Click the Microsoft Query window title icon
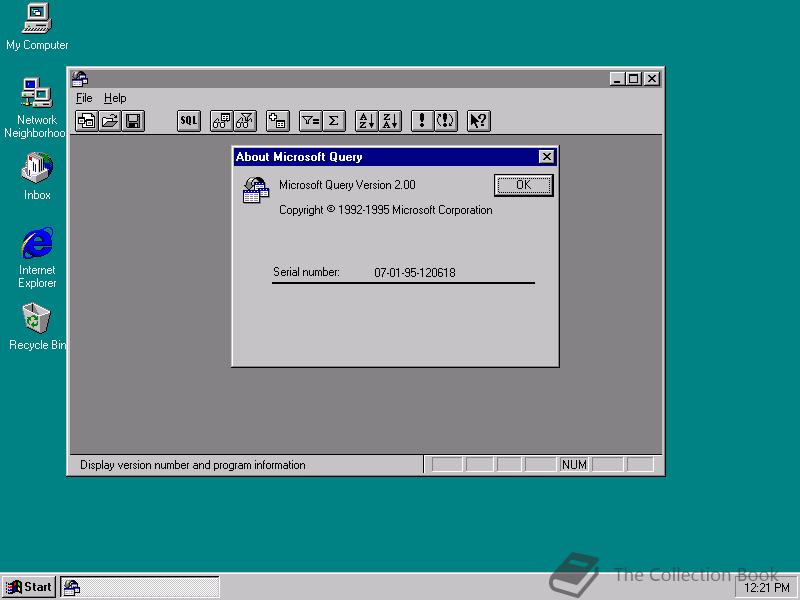This screenshot has height=600, width=800. tap(80, 79)
